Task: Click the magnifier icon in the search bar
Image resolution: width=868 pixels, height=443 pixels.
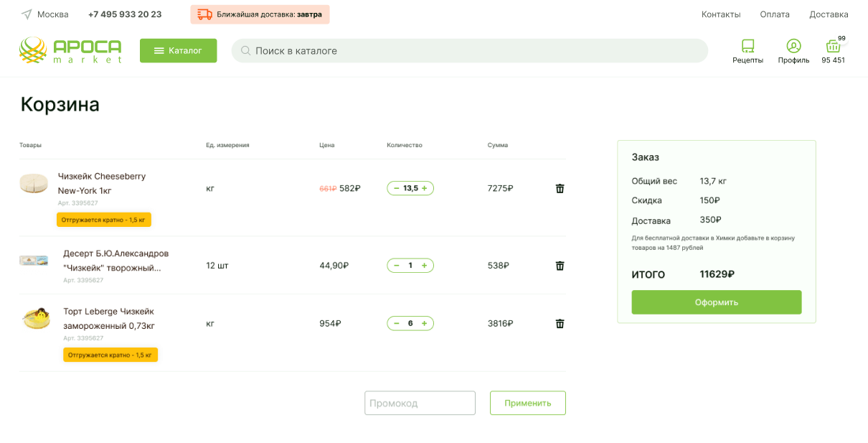Action: pos(245,51)
